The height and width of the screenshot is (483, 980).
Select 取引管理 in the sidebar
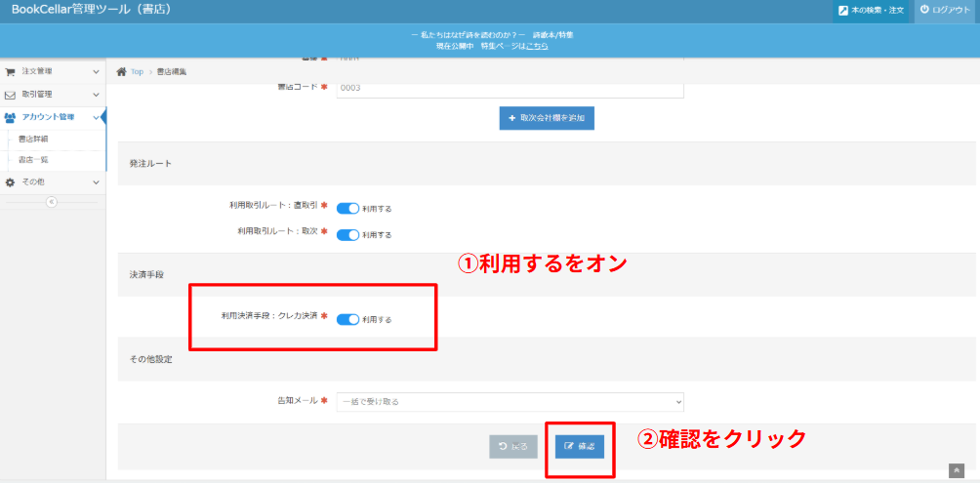pyautogui.click(x=37, y=95)
